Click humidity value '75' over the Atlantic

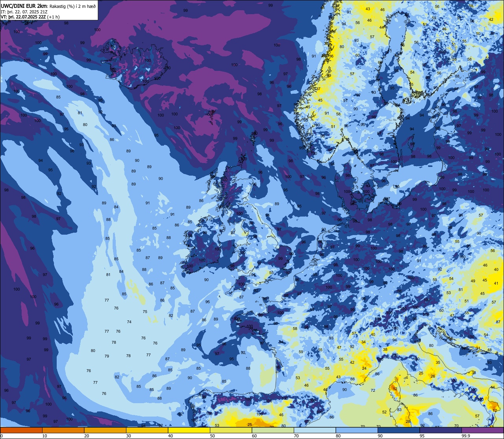(145, 311)
